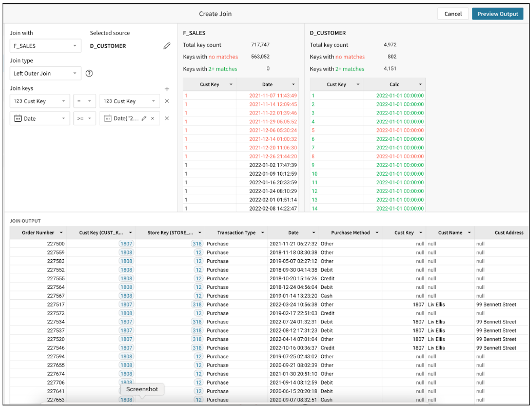
Task: Click the Cancel button
Action: [453, 14]
